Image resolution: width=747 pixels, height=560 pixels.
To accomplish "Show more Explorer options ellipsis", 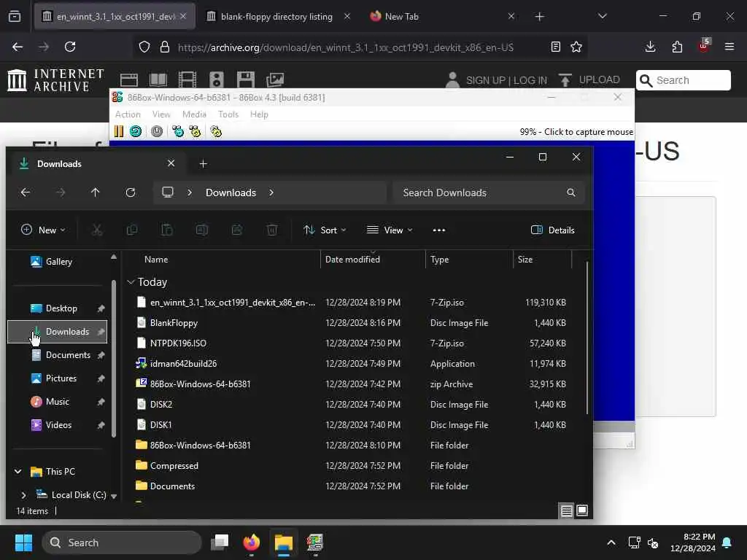I will click(438, 230).
